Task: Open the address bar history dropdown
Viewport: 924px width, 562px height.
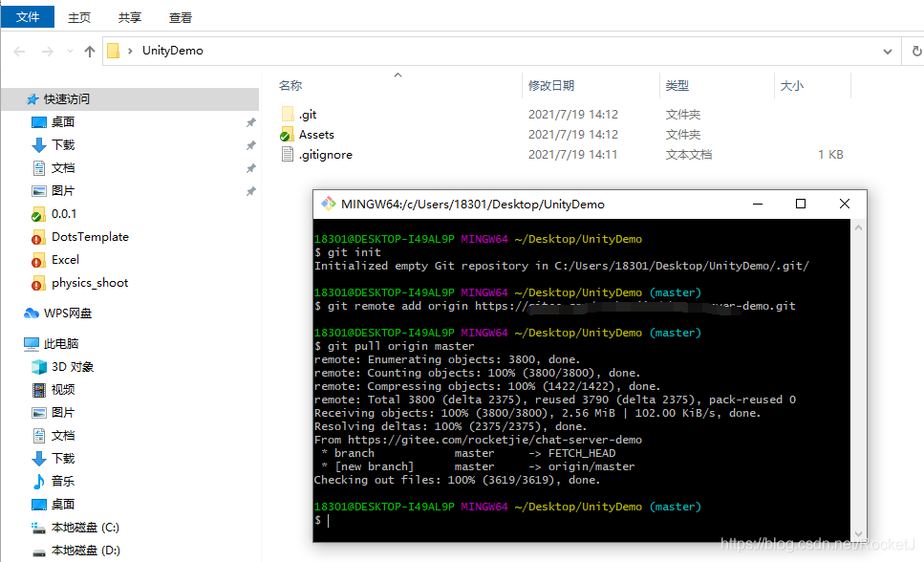Action: click(x=888, y=52)
